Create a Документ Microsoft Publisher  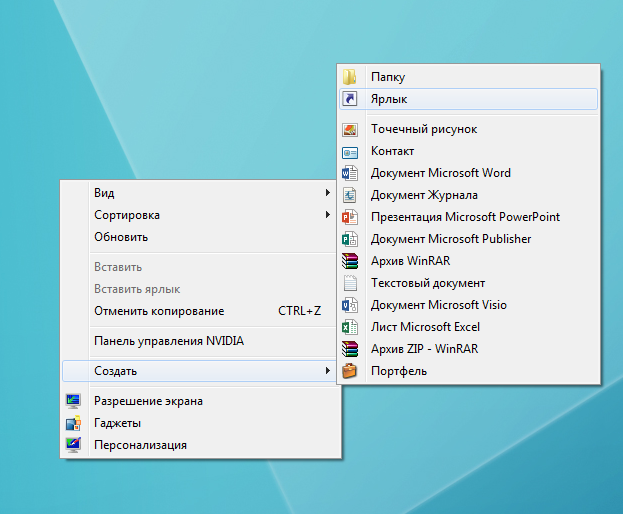coord(468,239)
